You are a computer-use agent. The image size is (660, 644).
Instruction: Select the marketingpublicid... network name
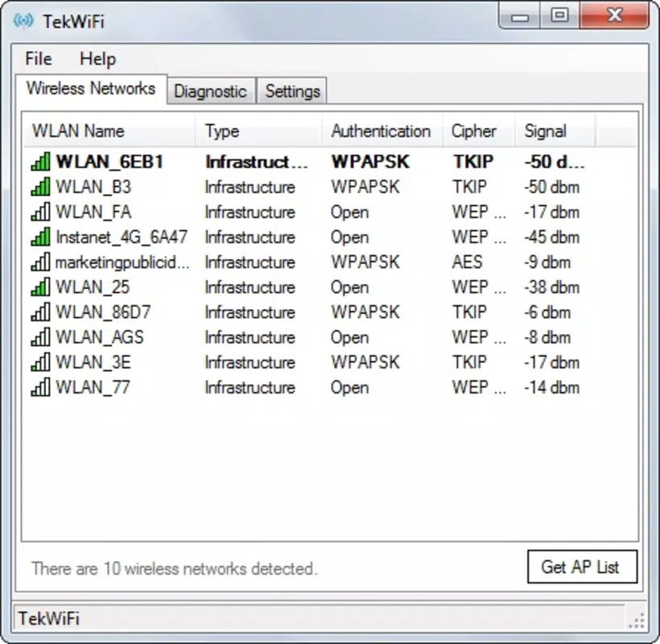click(x=122, y=262)
